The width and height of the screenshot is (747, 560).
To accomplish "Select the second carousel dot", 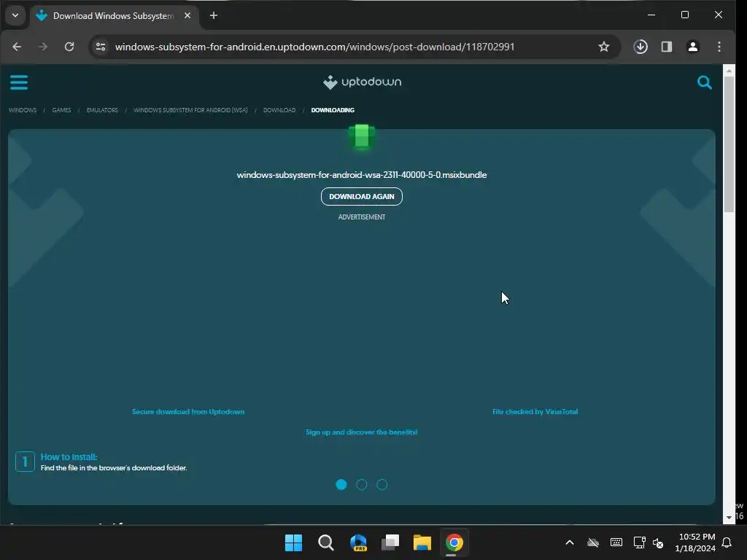I will [362, 484].
